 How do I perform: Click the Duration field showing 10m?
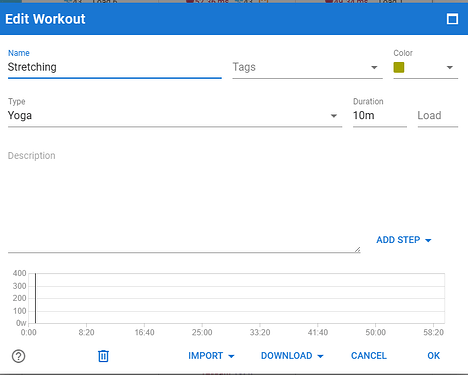(x=380, y=116)
